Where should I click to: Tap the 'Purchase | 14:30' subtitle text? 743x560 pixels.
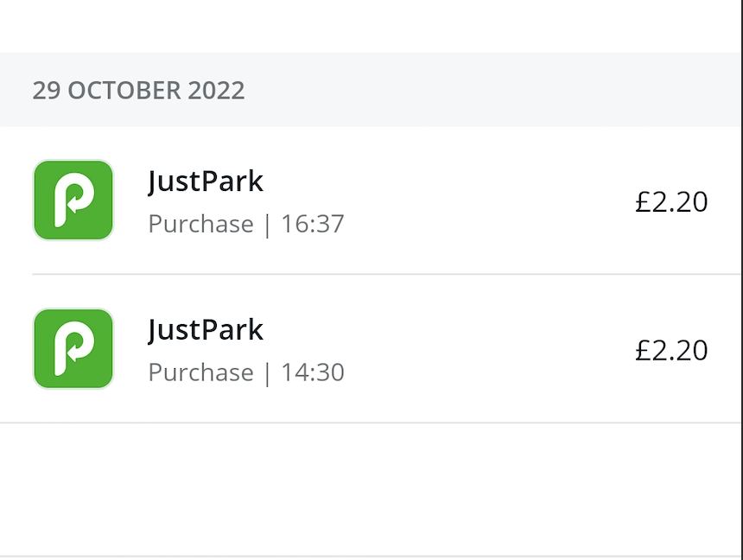pos(246,373)
